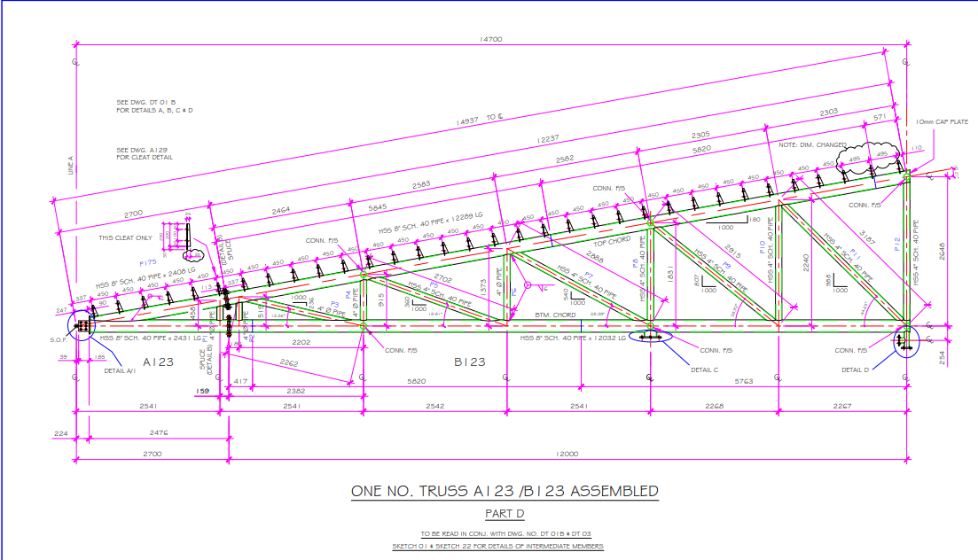The width and height of the screenshot is (978, 560).
Task: Select the 'TOP CHORD' label
Action: tap(612, 242)
